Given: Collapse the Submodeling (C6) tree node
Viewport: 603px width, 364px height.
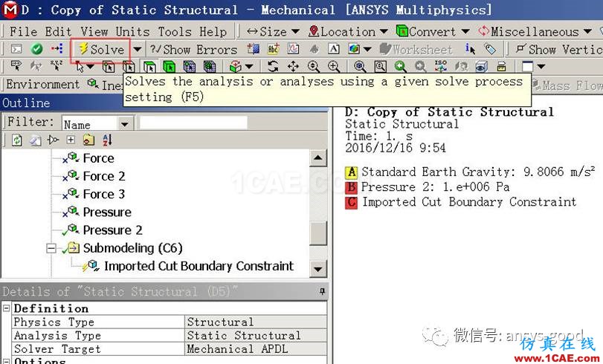Looking at the screenshot, I should tap(51, 248).
